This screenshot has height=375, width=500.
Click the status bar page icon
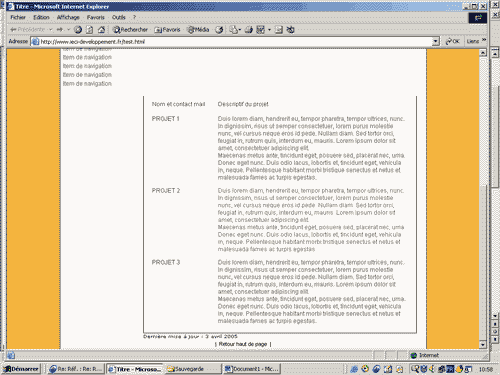[x=11, y=355]
